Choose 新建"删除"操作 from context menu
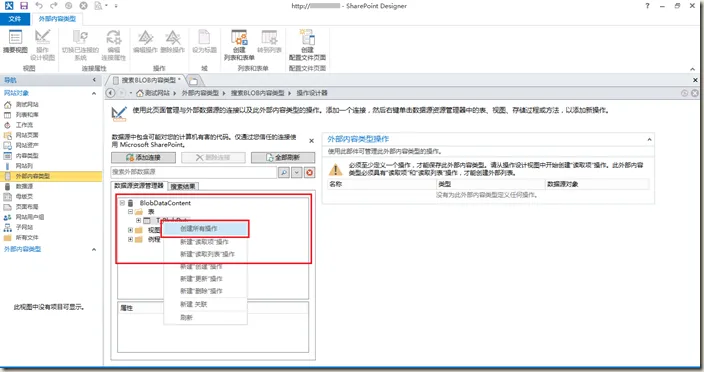704x372 pixels. pos(205,291)
